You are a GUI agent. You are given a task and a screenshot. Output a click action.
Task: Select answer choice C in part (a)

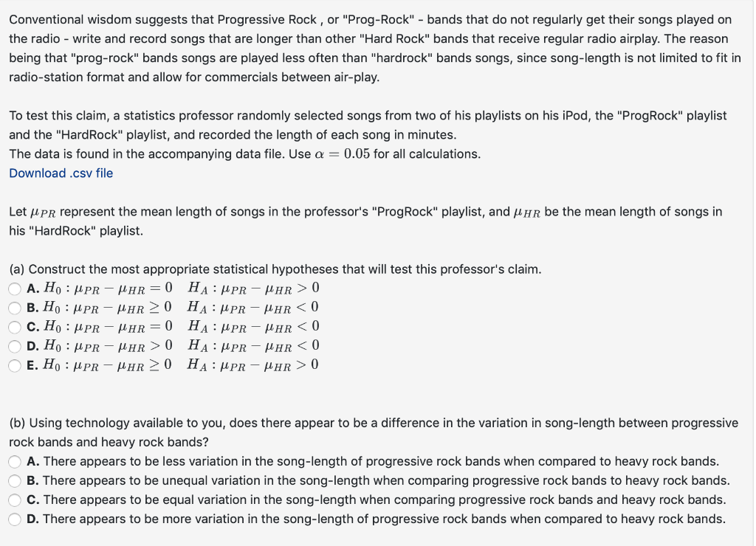pyautogui.click(x=14, y=327)
